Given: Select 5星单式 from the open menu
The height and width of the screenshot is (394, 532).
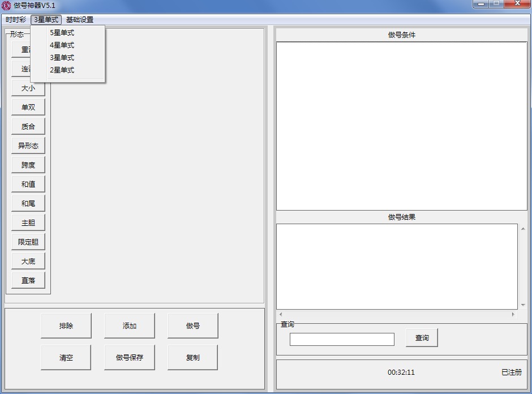Looking at the screenshot, I should pos(62,33).
